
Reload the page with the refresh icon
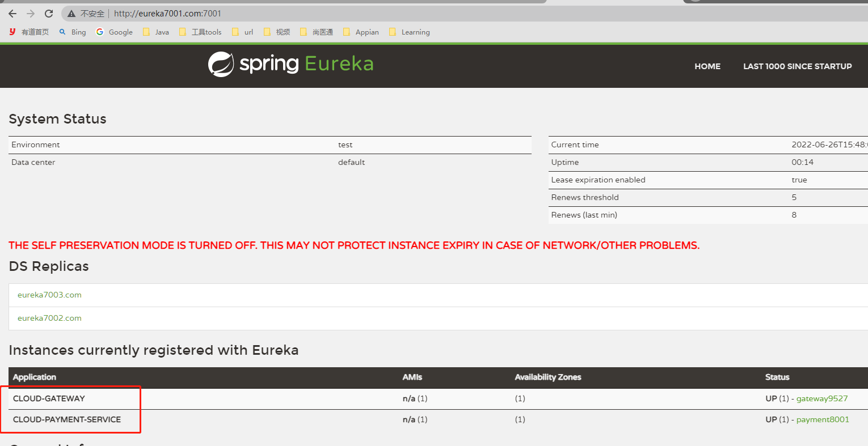click(x=49, y=14)
